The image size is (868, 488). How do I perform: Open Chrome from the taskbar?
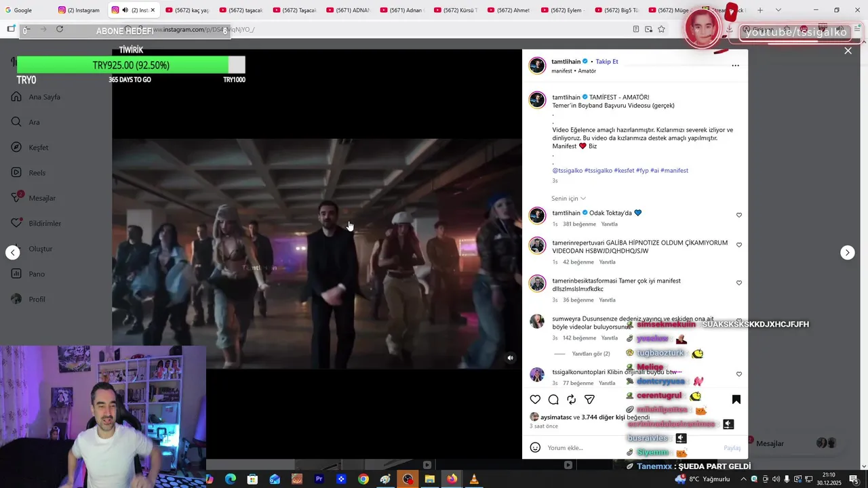click(x=363, y=479)
